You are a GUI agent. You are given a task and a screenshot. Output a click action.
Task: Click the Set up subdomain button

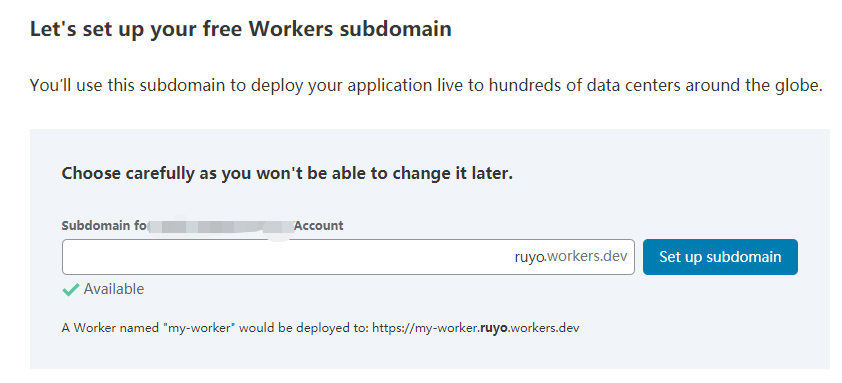tap(720, 257)
